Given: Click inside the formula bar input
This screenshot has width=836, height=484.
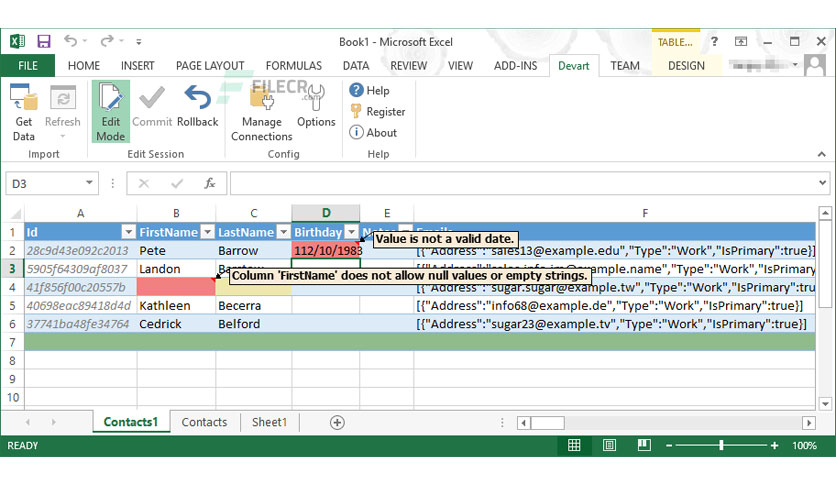Looking at the screenshot, I should pos(523,183).
